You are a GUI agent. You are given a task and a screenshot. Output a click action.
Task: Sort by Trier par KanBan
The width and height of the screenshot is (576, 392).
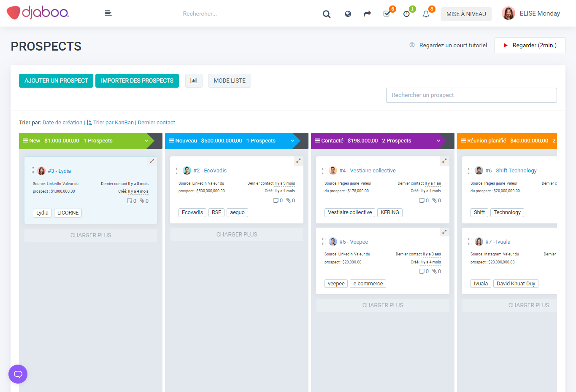click(114, 123)
